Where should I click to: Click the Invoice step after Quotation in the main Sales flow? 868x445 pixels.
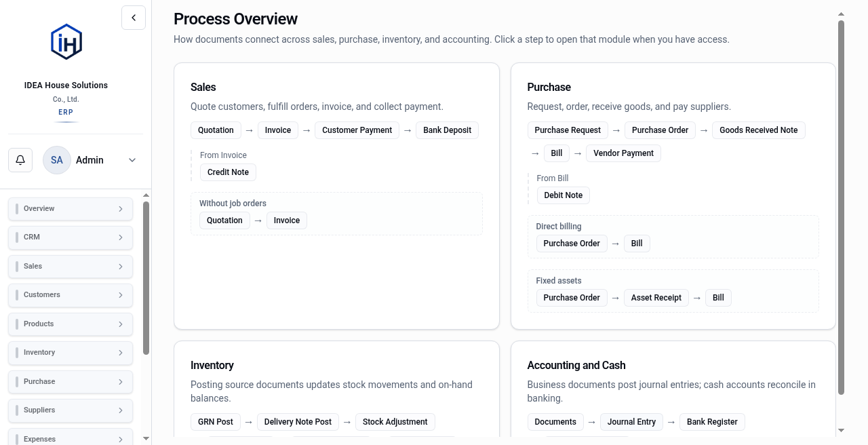pyautogui.click(x=278, y=130)
